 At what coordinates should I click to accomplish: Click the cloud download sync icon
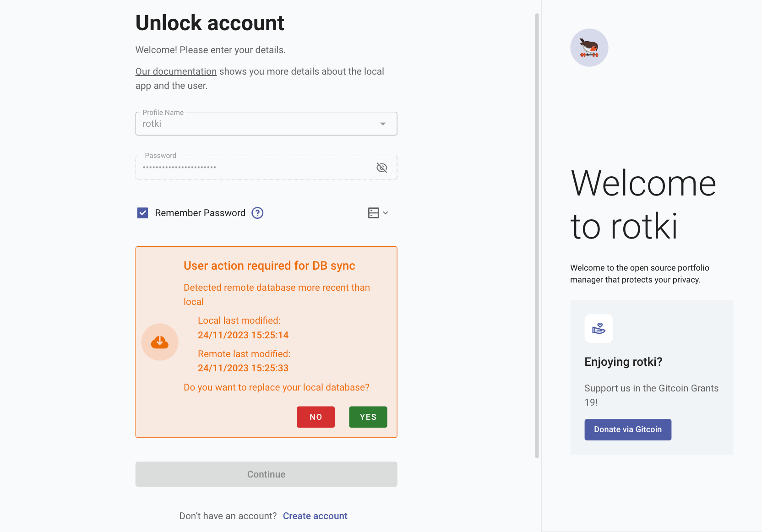click(x=160, y=342)
